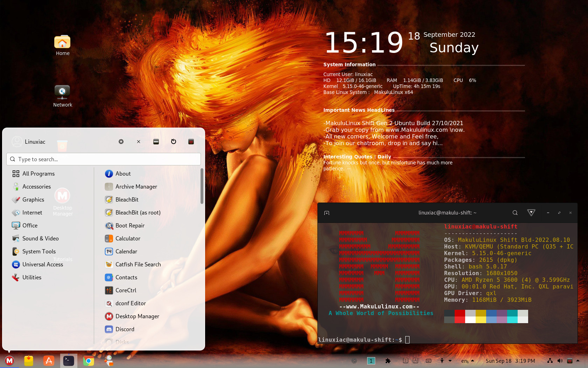Image resolution: width=588 pixels, height=368 pixels.
Task: Open the MakuluLinux start menu button
Action: pyautogui.click(x=9, y=361)
